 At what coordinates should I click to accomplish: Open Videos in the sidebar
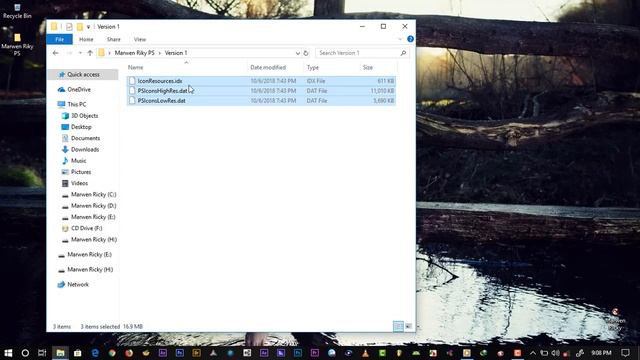pyautogui.click(x=79, y=183)
